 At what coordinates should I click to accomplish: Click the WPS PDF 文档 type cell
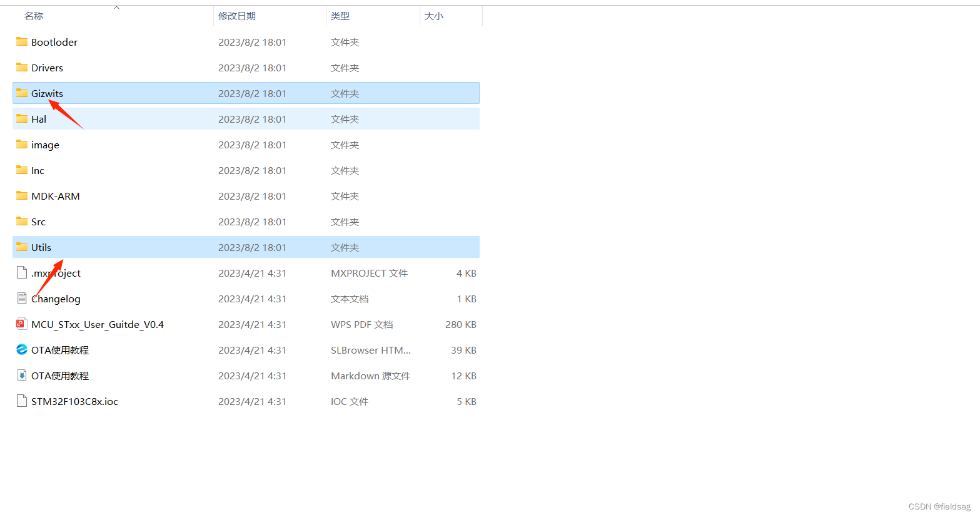(361, 324)
